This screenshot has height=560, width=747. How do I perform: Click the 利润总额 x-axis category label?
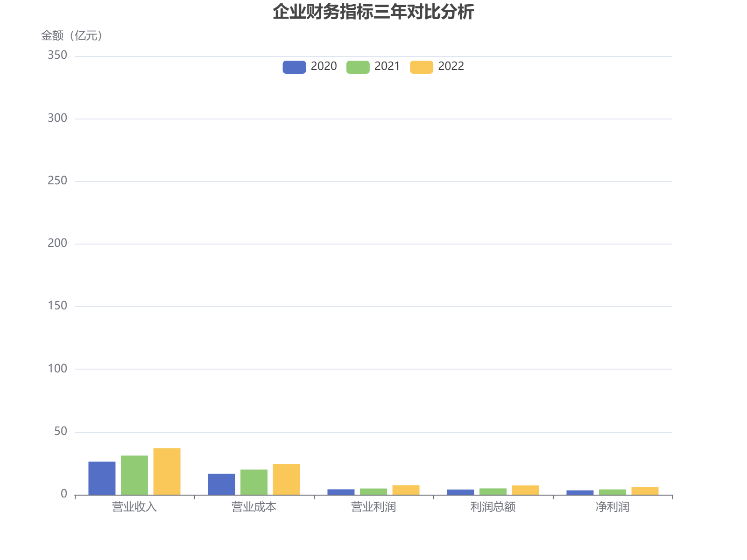493,507
